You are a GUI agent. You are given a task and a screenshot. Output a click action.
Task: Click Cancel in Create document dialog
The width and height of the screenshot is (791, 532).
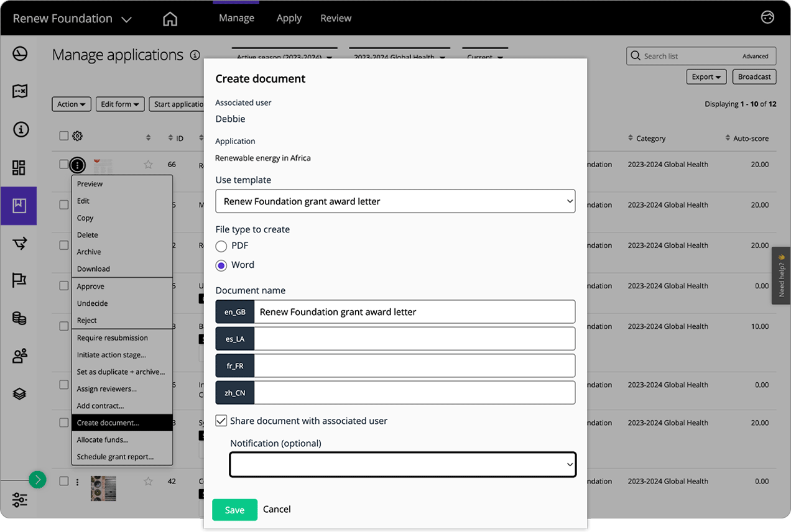tap(277, 509)
